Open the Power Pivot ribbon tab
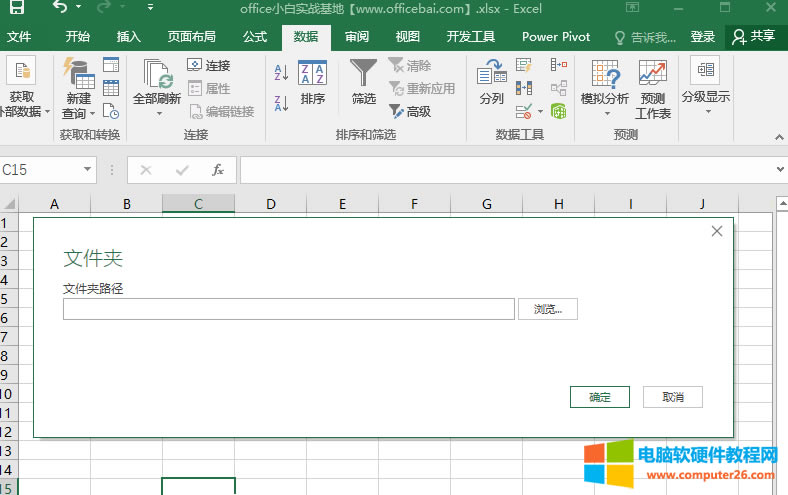The height and width of the screenshot is (495, 788). [556, 37]
